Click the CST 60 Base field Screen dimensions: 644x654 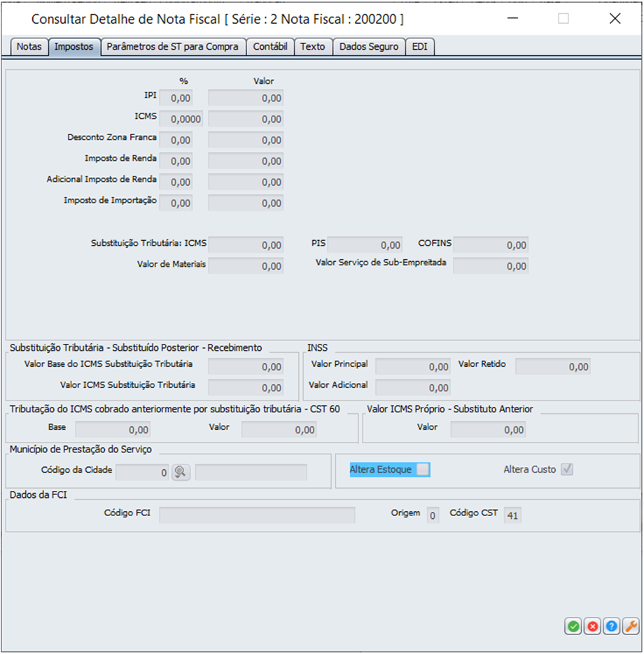[x=113, y=430]
